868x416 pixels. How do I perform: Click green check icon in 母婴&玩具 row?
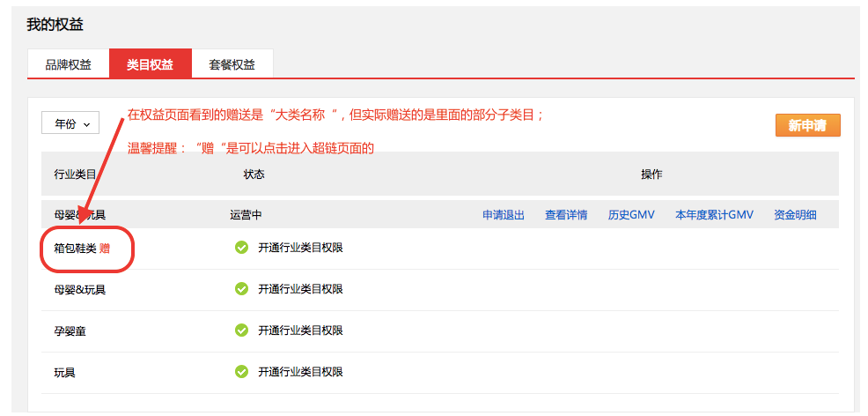coord(241,288)
